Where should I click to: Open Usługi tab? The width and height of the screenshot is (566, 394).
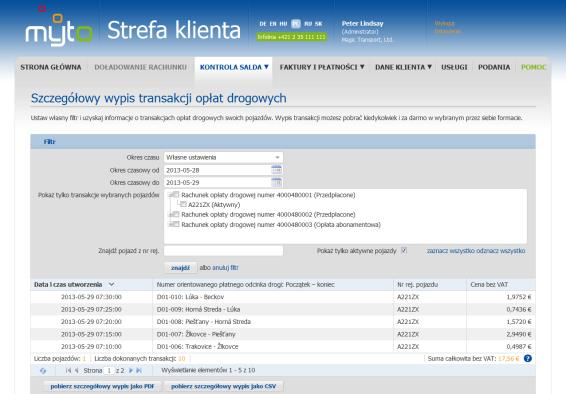tap(454, 67)
